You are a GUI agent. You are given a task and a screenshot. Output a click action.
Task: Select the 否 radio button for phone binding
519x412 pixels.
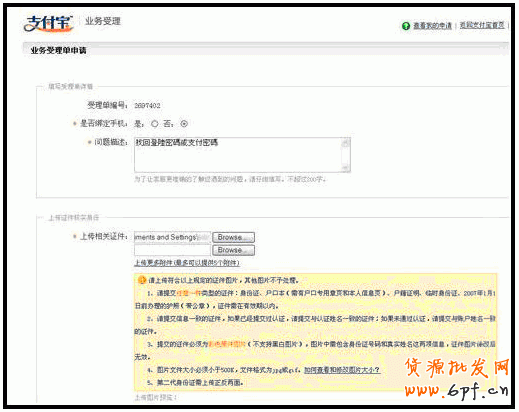click(x=184, y=124)
